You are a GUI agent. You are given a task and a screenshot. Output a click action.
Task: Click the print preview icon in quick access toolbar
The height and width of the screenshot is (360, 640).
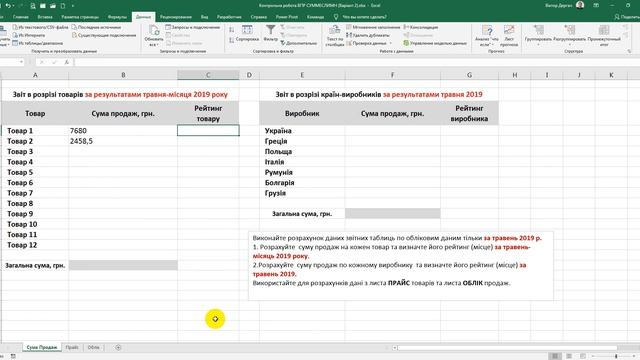point(33,6)
